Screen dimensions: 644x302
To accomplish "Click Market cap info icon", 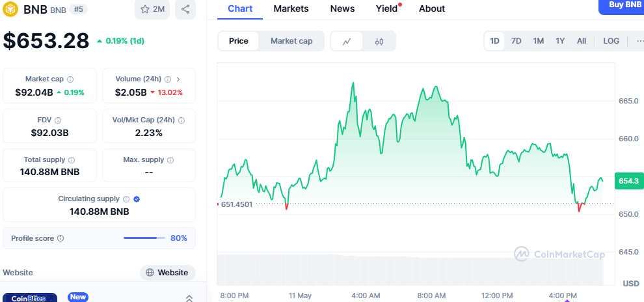I will 70,79.
